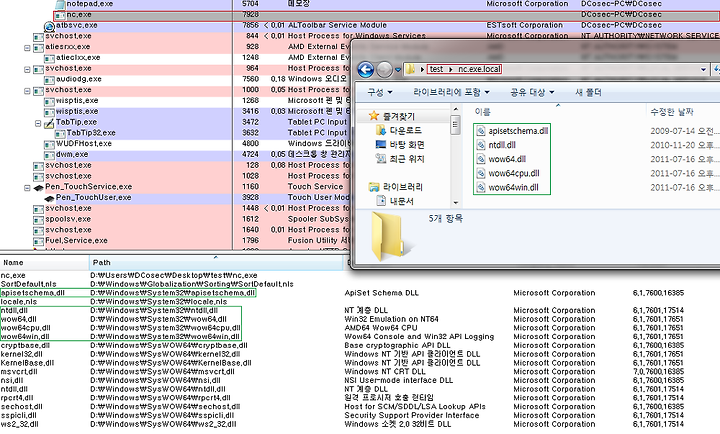
Task: Select 'test' in the address path
Action: click(436, 69)
